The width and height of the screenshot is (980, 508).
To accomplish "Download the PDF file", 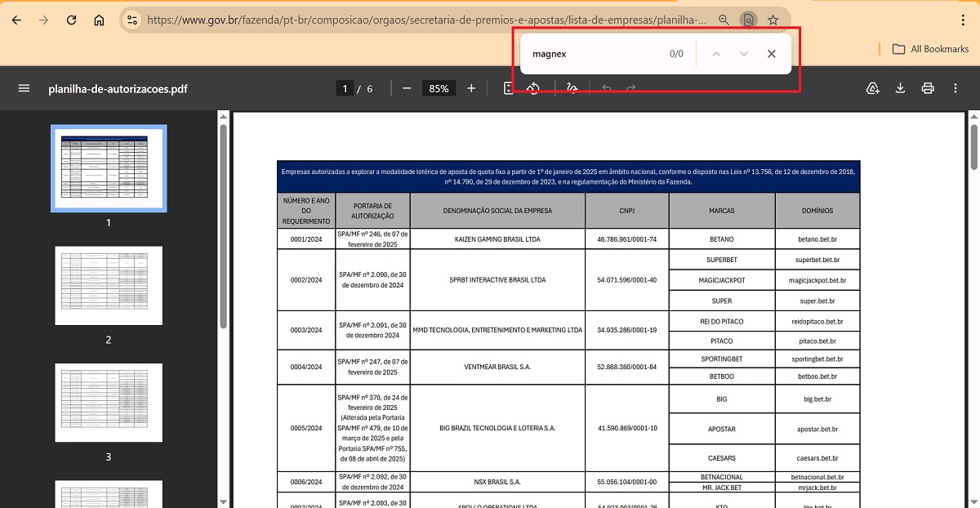I will pos(900,88).
